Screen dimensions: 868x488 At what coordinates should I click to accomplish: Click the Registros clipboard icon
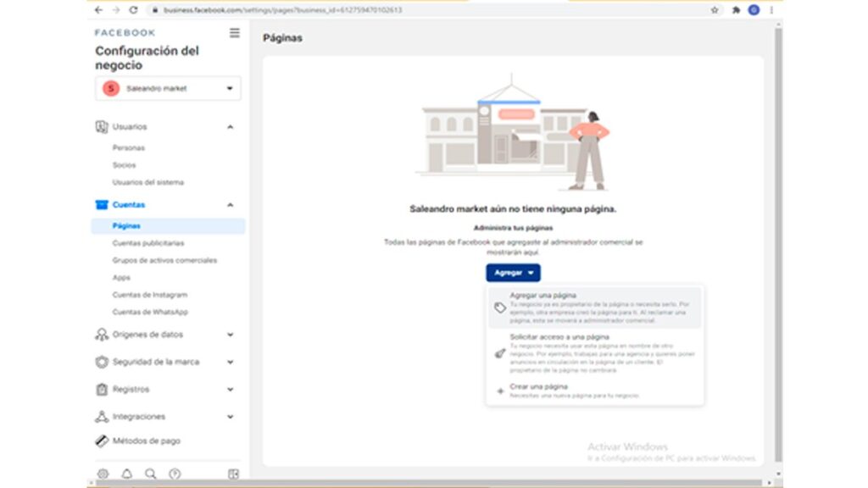[102, 389]
